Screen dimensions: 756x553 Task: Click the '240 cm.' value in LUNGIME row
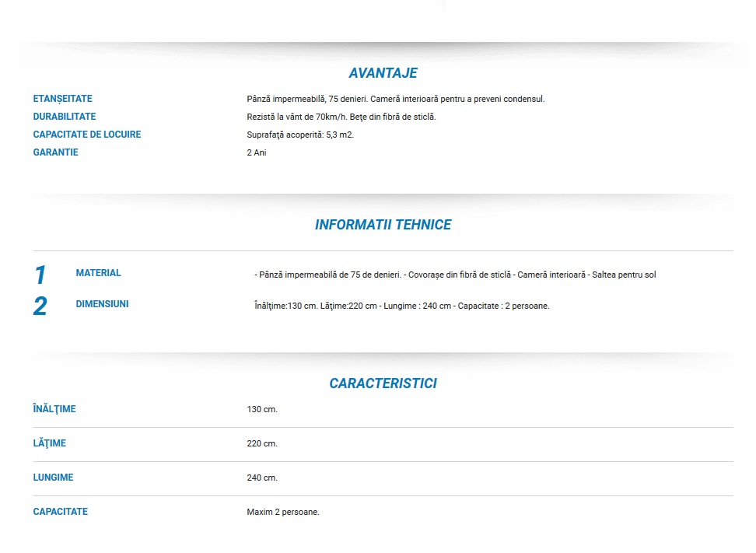[x=262, y=478]
